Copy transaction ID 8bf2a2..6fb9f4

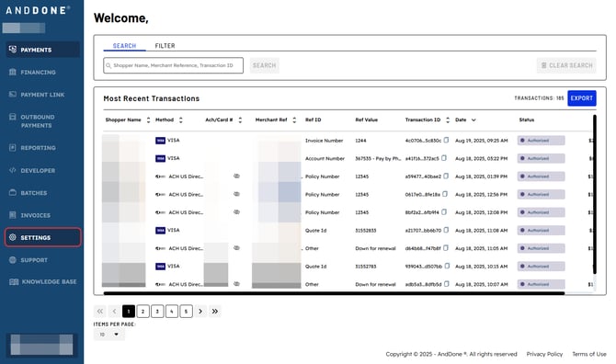coord(444,212)
